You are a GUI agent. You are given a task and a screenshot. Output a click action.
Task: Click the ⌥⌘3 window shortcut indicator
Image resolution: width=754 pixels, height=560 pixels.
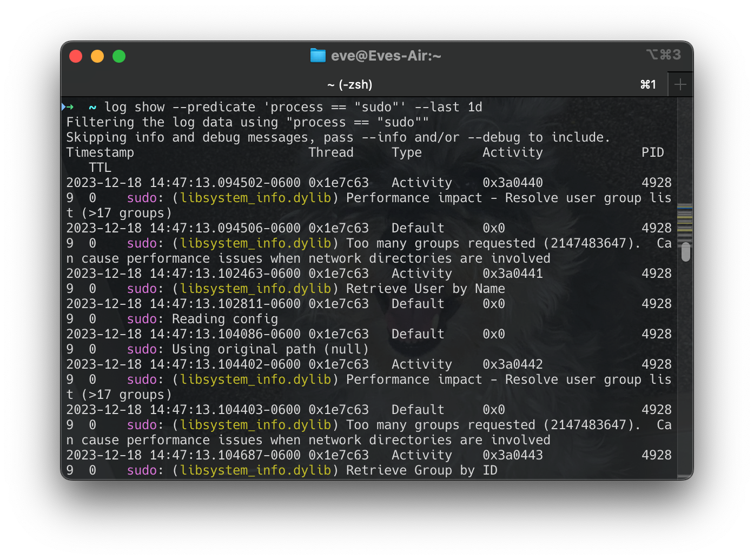click(x=665, y=55)
